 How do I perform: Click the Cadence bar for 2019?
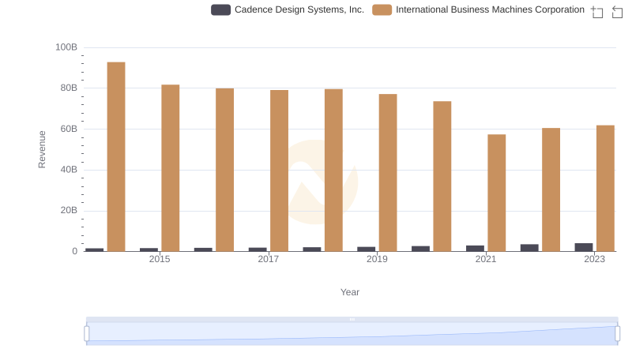[367, 250]
